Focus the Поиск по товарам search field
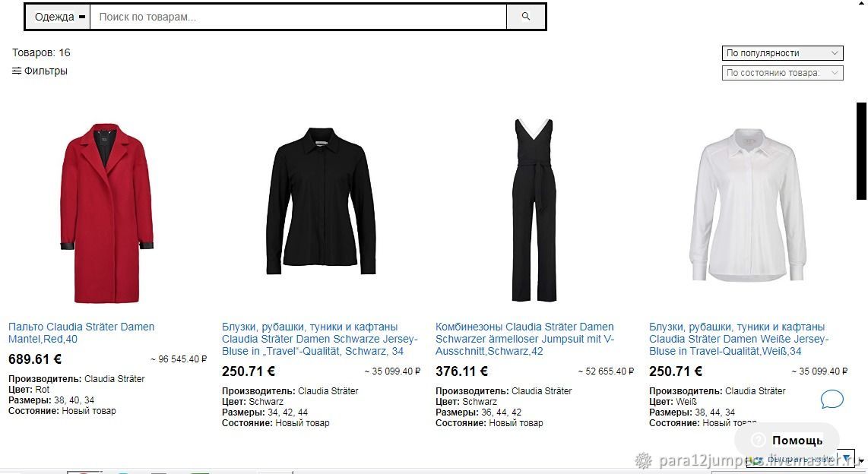The width and height of the screenshot is (868, 474). pyautogui.click(x=299, y=17)
